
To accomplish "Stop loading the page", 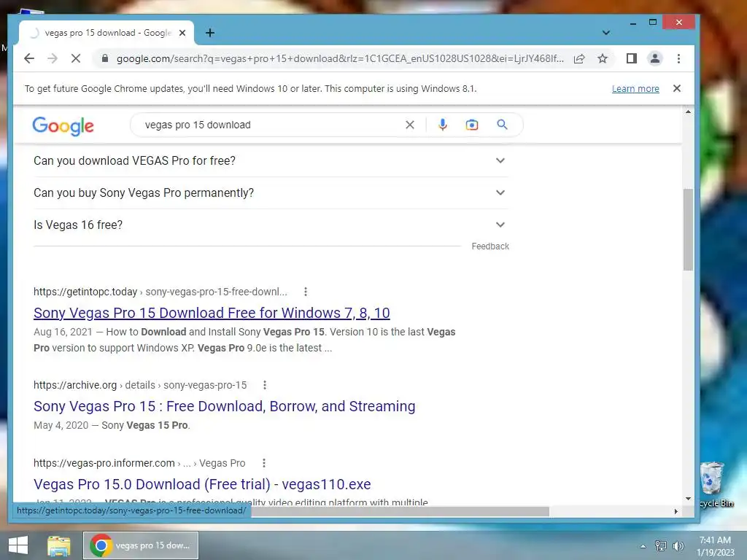I will click(x=76, y=58).
